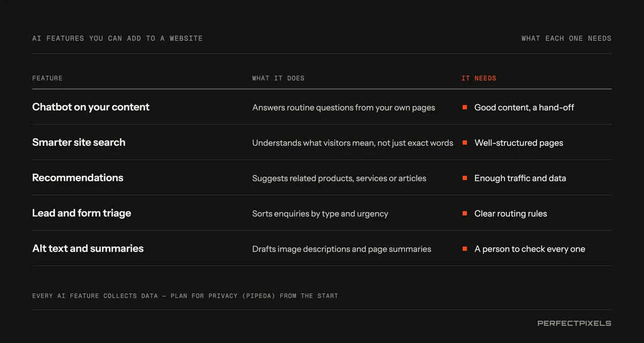This screenshot has width=644, height=343.
Task: Click the 'AI FEATURES YOU CAN ADD TO A WEBSITE' heading
Action: click(x=118, y=39)
